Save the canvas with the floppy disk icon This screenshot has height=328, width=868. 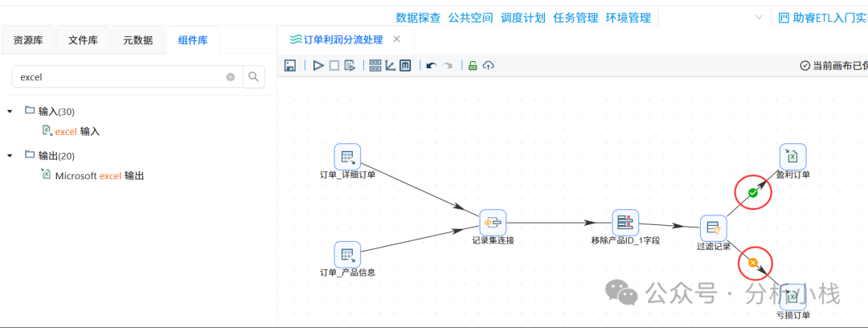point(289,66)
